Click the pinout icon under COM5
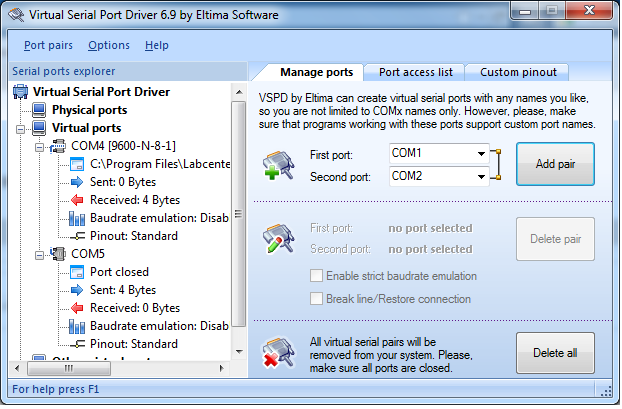622x409 pixels. click(78, 344)
